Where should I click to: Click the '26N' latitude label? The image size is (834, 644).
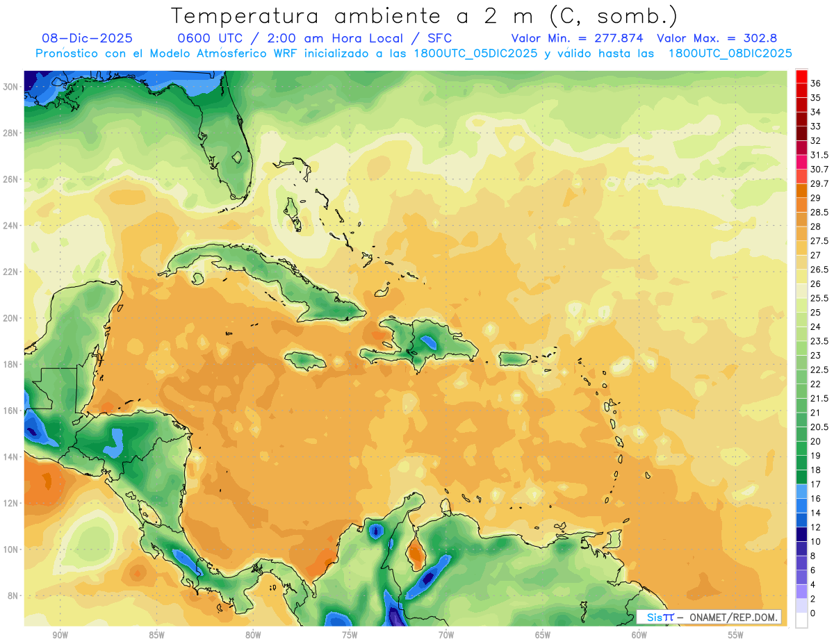[11, 179]
